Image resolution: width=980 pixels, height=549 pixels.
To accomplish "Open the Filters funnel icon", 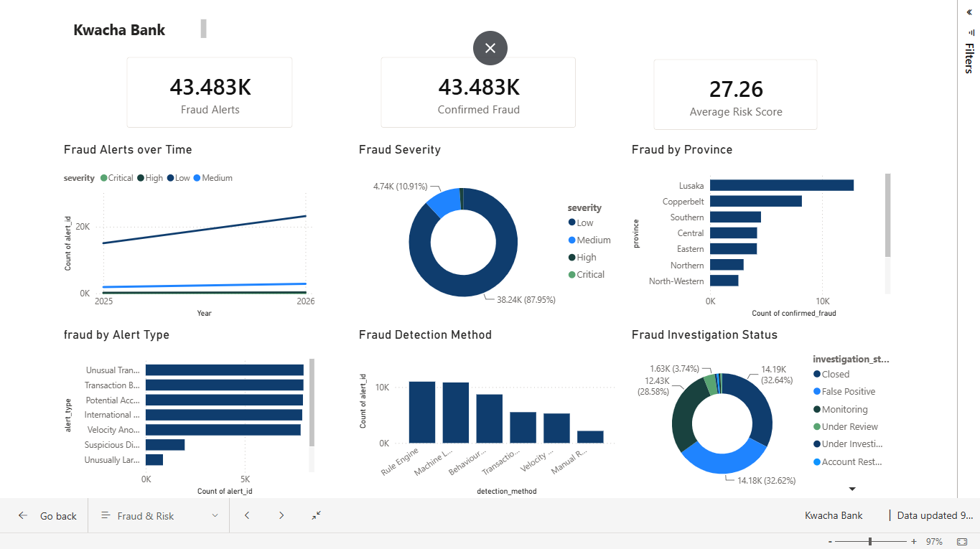I will pos(971,32).
